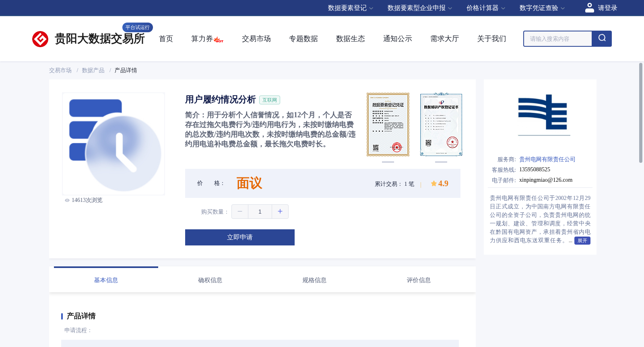Click the user avatar login icon

[x=589, y=8]
